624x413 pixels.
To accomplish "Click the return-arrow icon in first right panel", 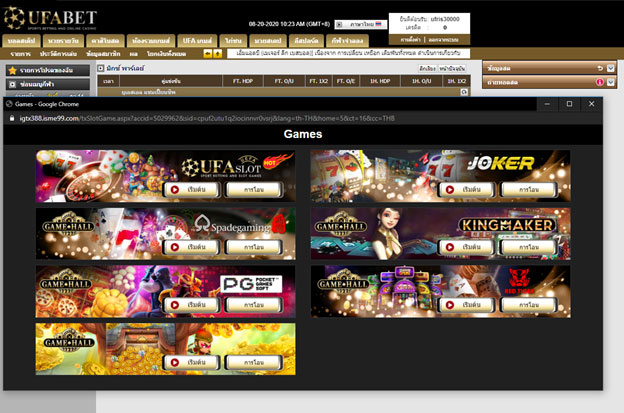I will pos(600,68).
